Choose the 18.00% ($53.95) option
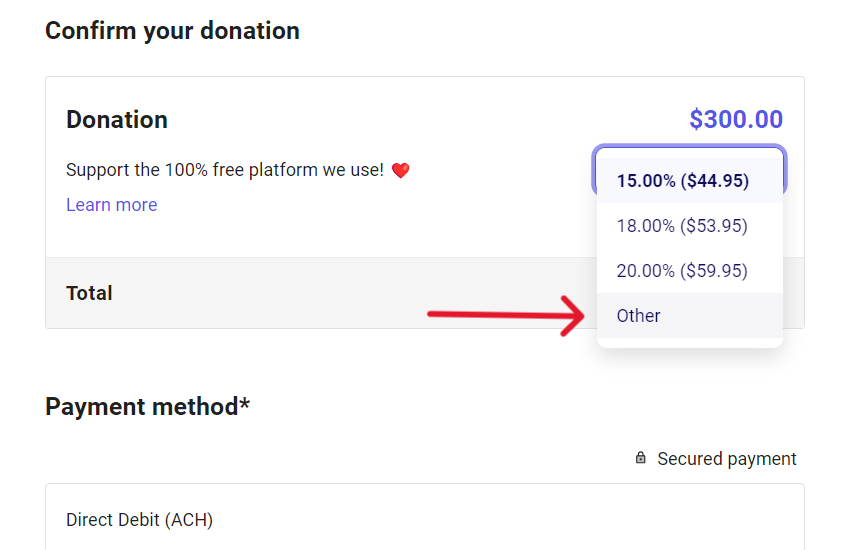The width and height of the screenshot is (868, 550). [682, 226]
